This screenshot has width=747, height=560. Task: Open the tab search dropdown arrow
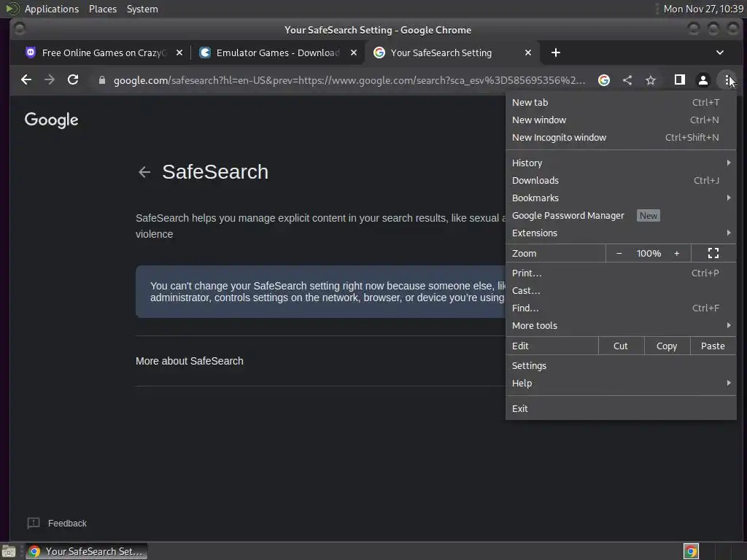[720, 52]
